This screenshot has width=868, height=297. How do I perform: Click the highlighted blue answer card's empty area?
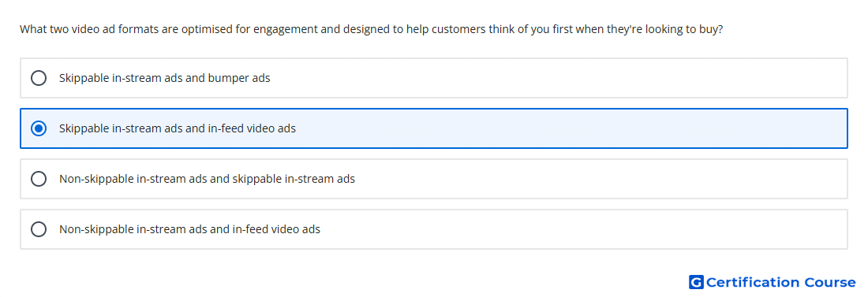pyautogui.click(x=571, y=128)
